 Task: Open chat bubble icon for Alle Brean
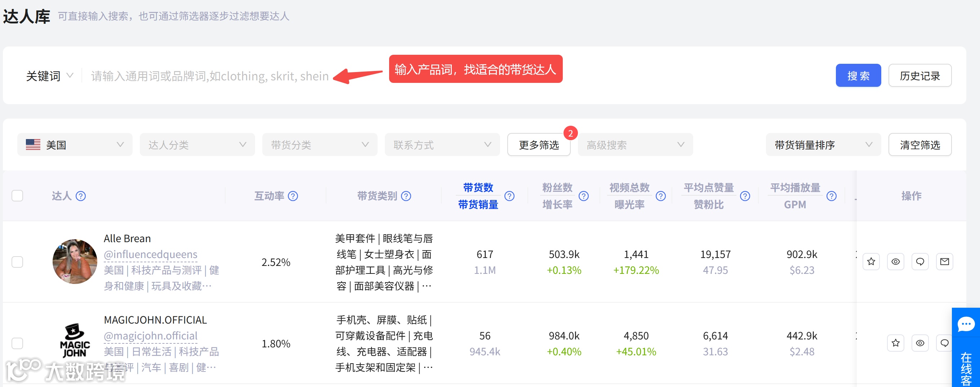coord(920,262)
